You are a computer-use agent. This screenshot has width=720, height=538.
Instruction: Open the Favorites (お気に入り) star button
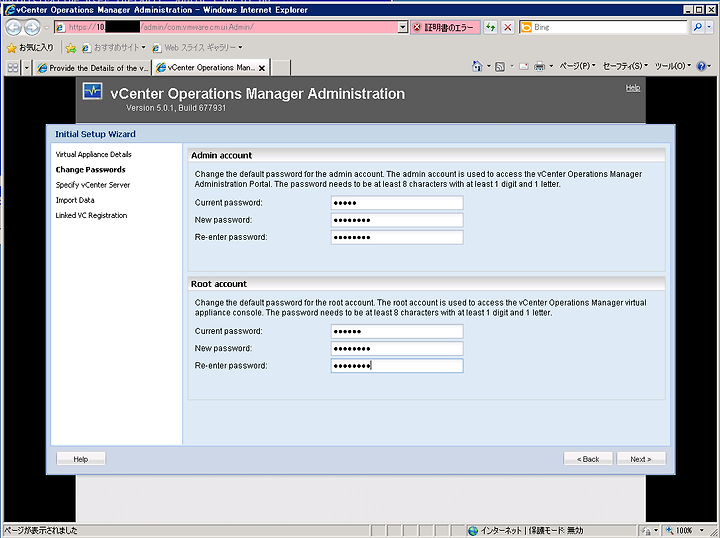(30, 47)
